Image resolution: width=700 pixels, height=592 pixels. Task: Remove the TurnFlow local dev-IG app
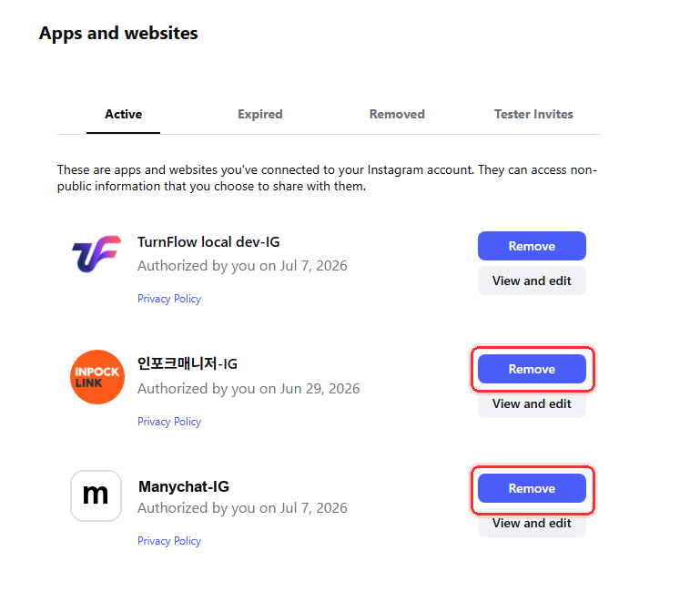coord(532,246)
